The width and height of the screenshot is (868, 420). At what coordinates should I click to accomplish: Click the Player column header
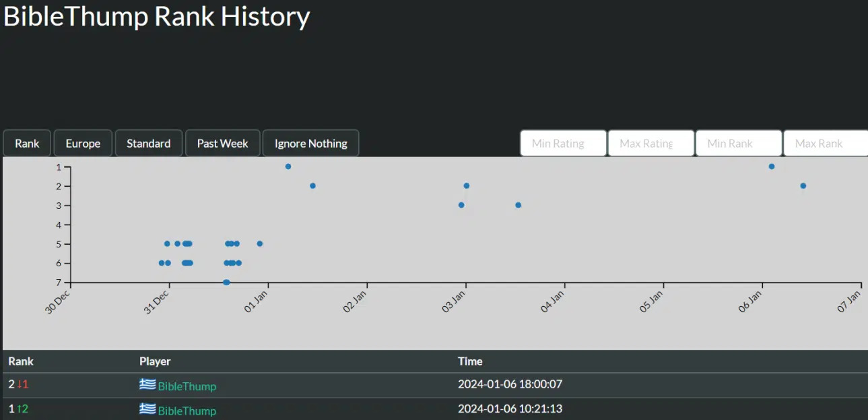point(155,361)
